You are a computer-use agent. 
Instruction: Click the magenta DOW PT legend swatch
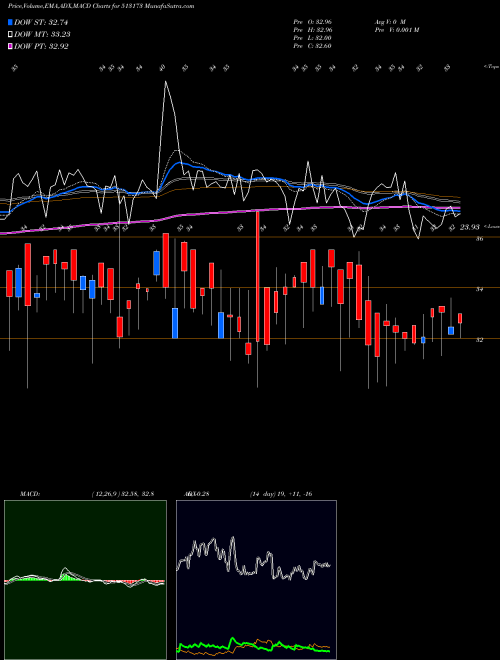[x=11, y=46]
